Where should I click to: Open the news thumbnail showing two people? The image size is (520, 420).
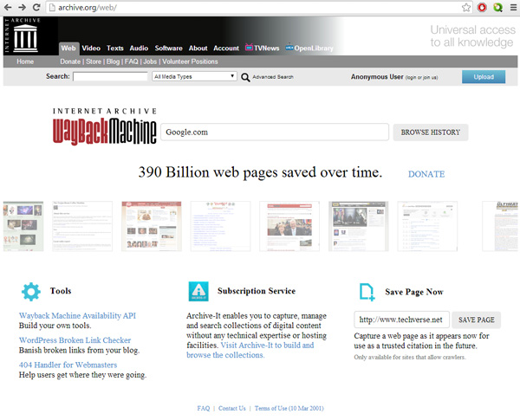(x=289, y=226)
